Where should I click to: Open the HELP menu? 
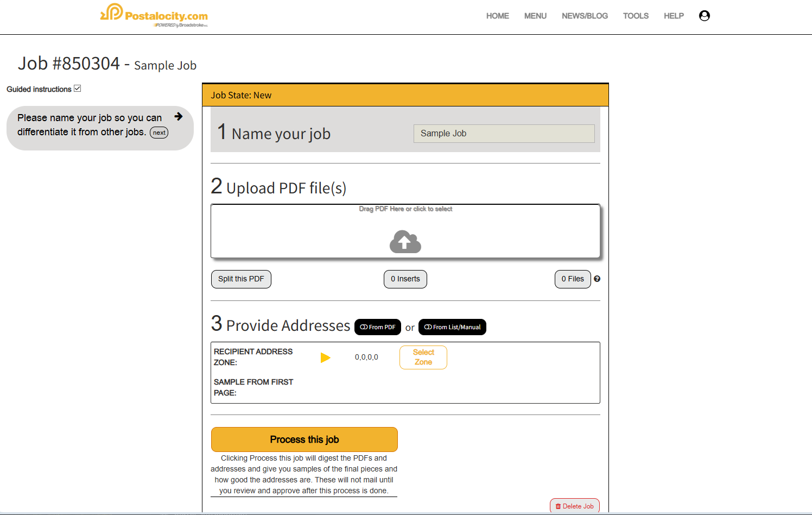(674, 16)
